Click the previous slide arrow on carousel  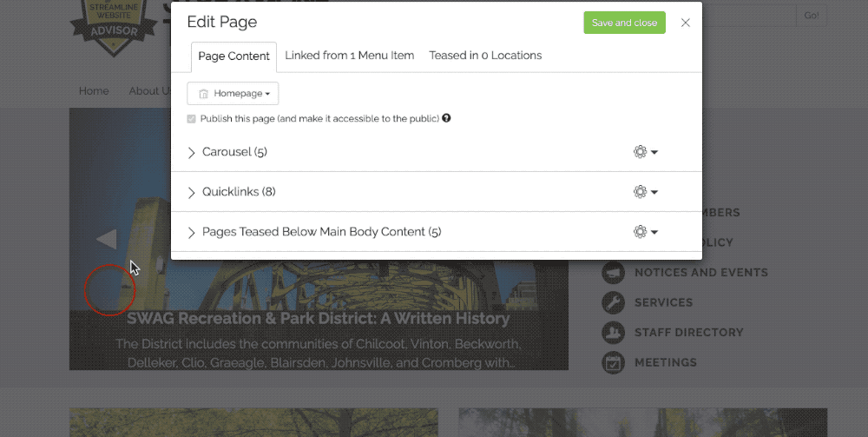click(x=106, y=239)
